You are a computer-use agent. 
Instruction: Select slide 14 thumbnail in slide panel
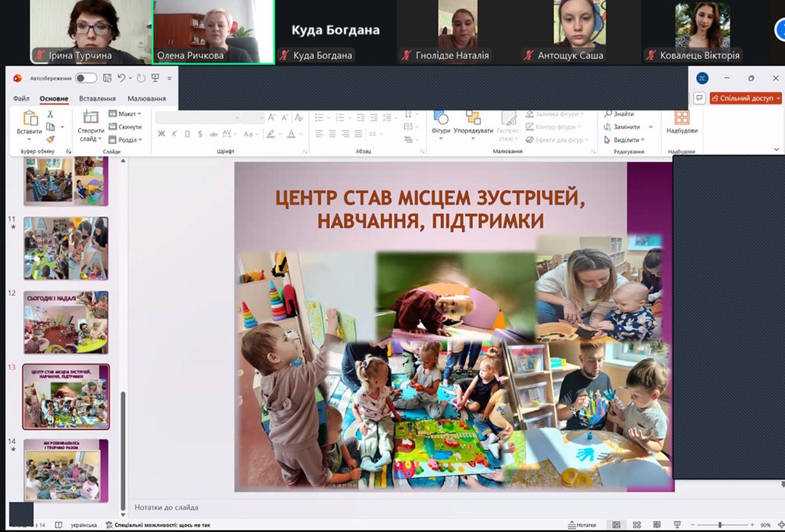pos(66,469)
